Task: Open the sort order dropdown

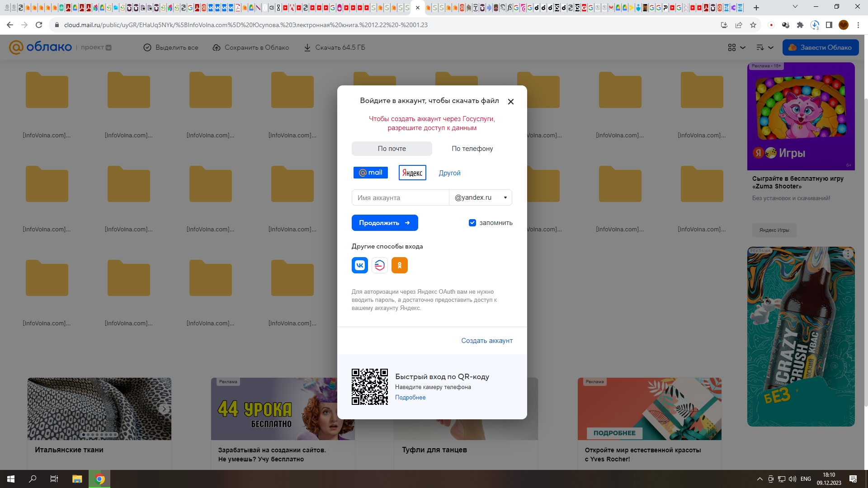Action: point(765,47)
